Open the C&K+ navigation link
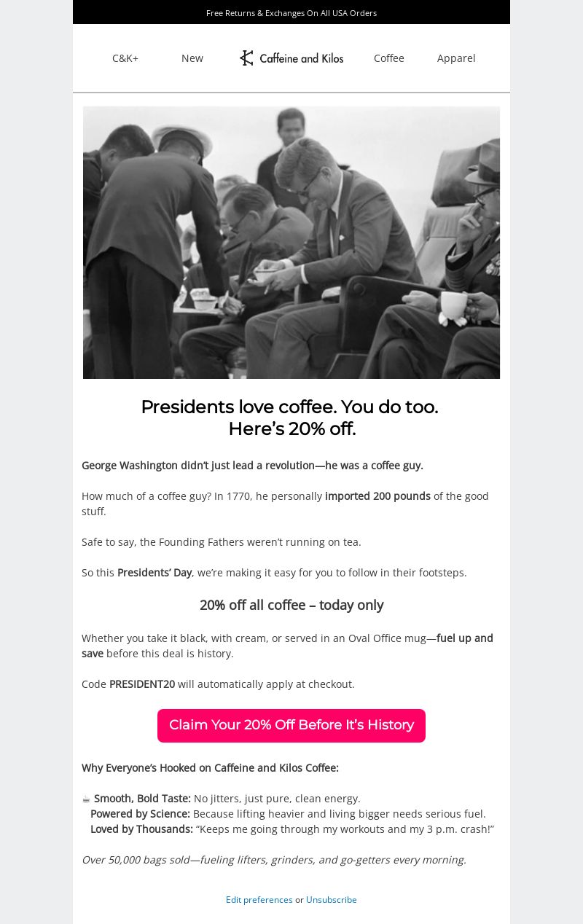This screenshot has width=583, height=924. click(x=125, y=58)
